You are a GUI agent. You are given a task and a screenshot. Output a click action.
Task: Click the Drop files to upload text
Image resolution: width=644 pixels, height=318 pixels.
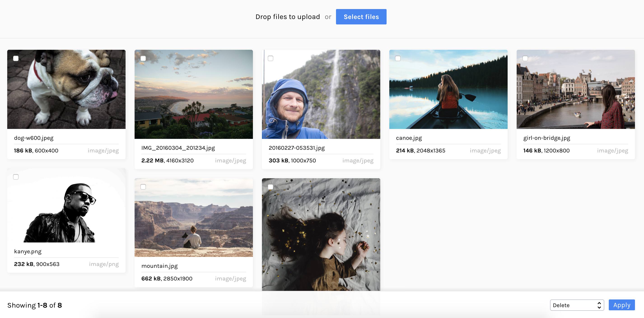pyautogui.click(x=287, y=17)
